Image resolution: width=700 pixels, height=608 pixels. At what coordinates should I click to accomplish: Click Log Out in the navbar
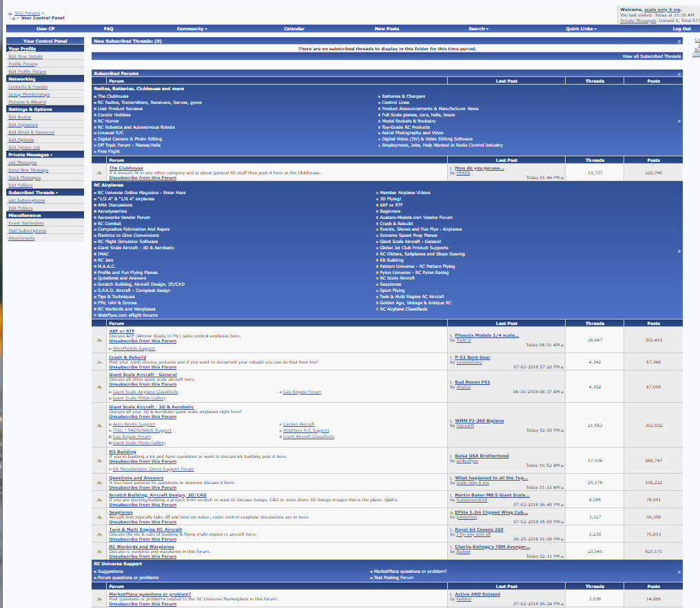681,29
